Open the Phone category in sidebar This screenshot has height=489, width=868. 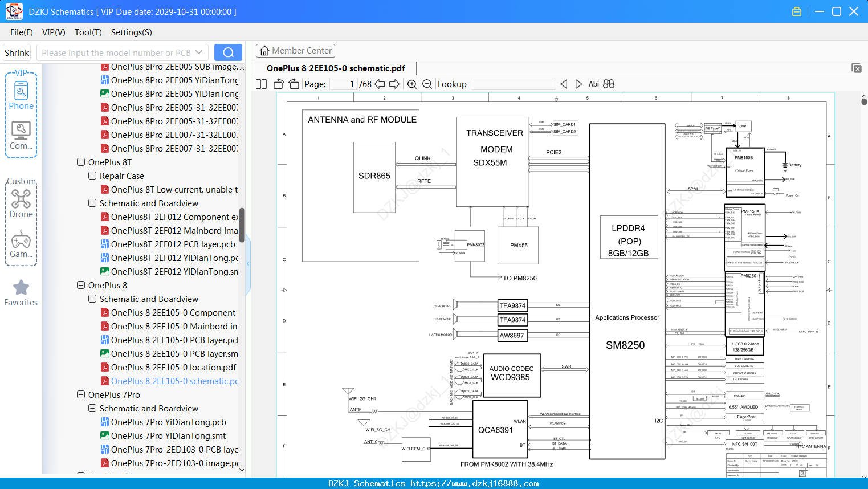21,94
